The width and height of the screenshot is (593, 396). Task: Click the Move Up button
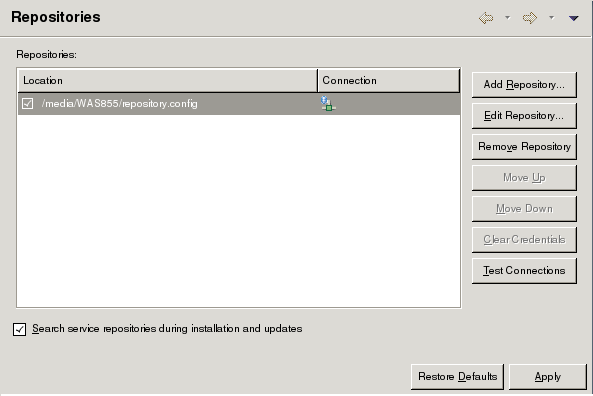(524, 178)
